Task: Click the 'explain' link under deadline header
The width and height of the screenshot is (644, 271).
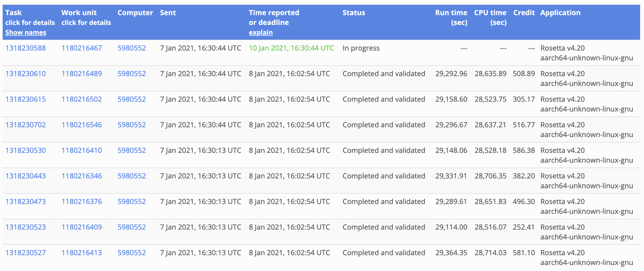Action: click(x=260, y=33)
